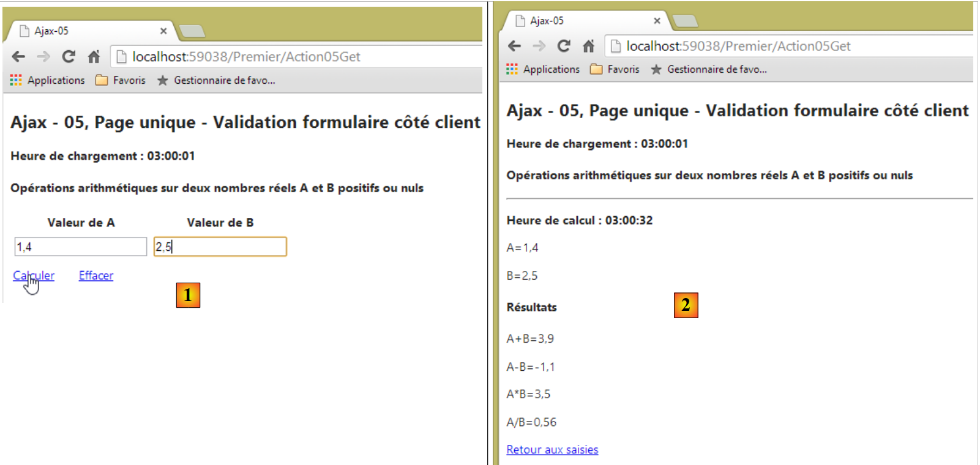Follow the Retour aux saisies link
980x465 pixels.
[x=552, y=450]
